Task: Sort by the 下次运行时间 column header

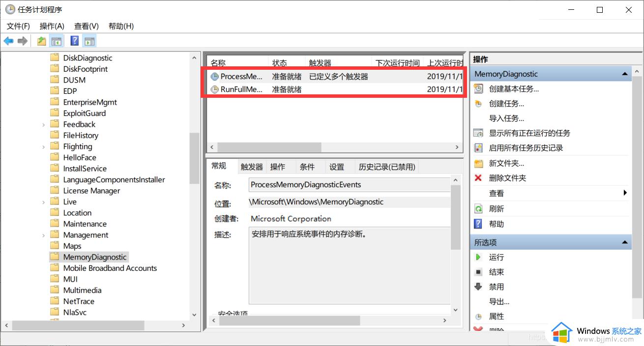Action: pos(397,63)
